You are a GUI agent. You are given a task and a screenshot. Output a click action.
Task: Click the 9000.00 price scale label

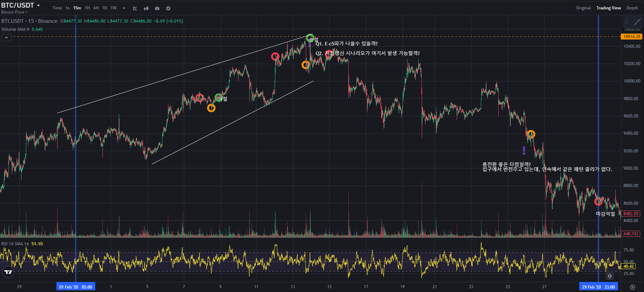(x=632, y=168)
